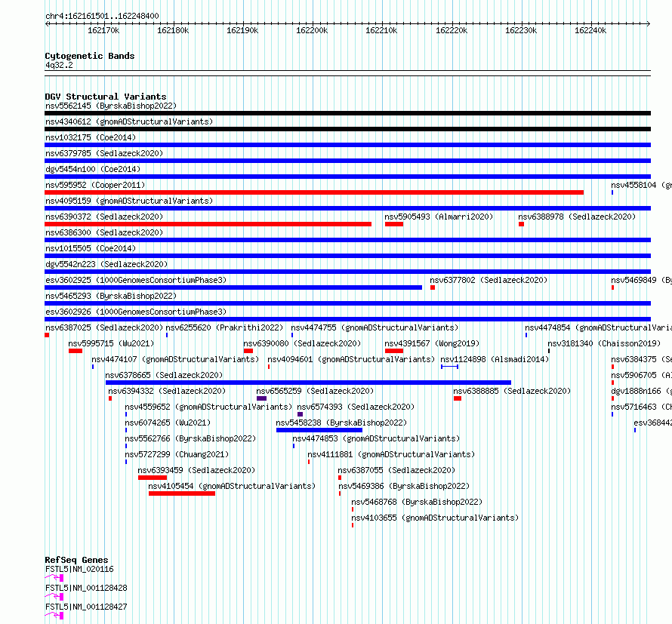Image resolution: width=672 pixels, height=624 pixels.
Task: Click the 162240k ruler tick label
Action: pyautogui.click(x=590, y=30)
